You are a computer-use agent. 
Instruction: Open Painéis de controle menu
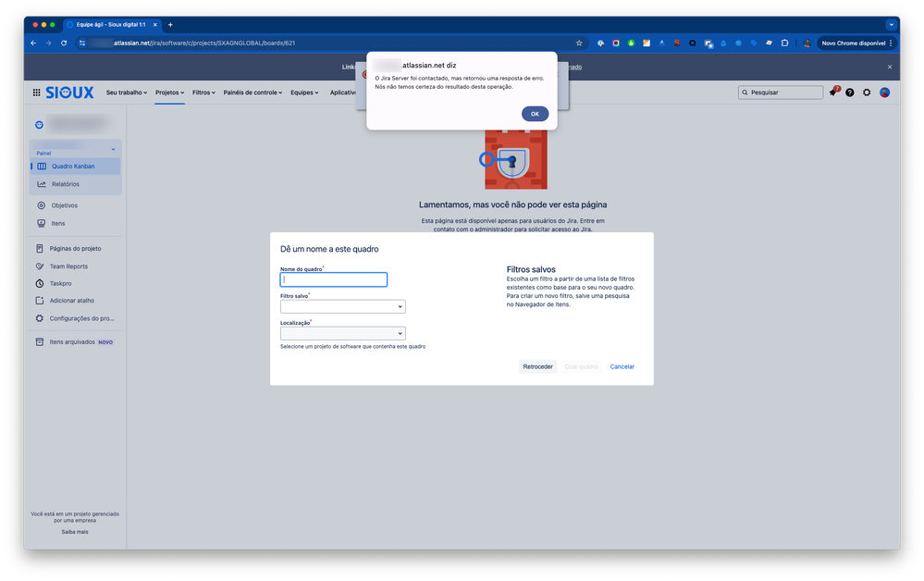tap(253, 93)
